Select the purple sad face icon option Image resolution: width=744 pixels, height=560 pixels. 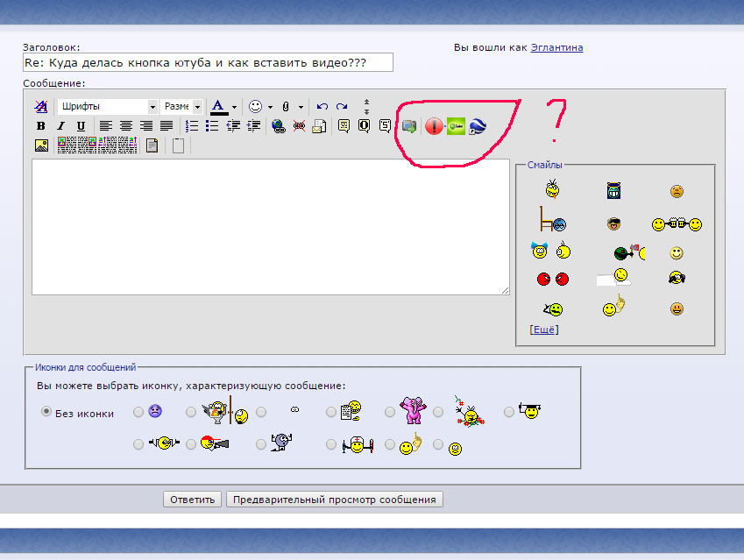pyautogui.click(x=138, y=411)
